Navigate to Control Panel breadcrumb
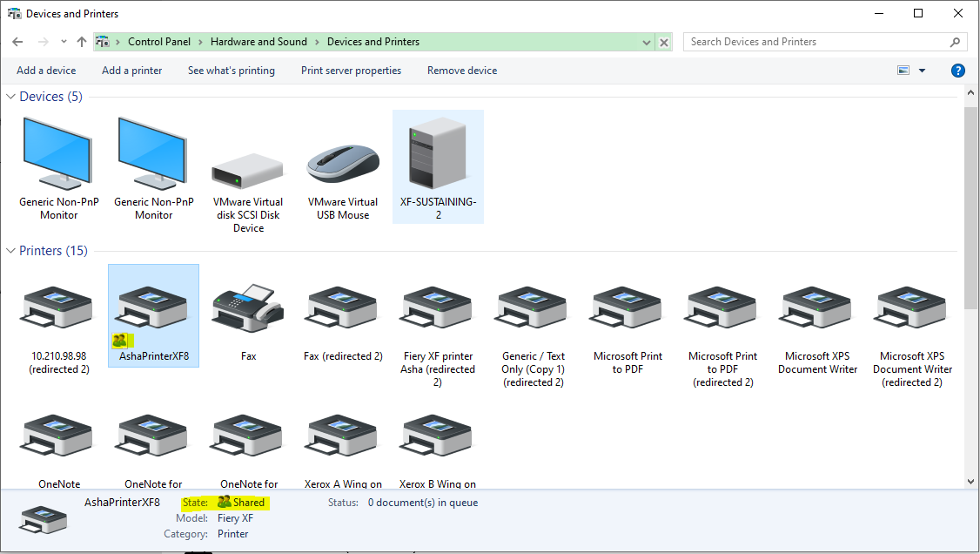The image size is (980, 554). [159, 42]
